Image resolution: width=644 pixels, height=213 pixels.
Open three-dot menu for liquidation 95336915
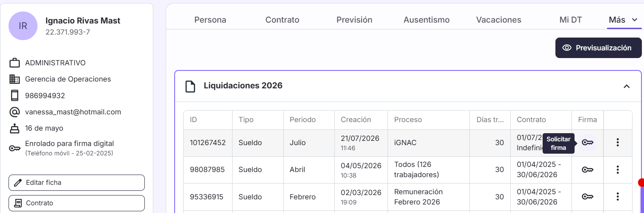pos(618,197)
